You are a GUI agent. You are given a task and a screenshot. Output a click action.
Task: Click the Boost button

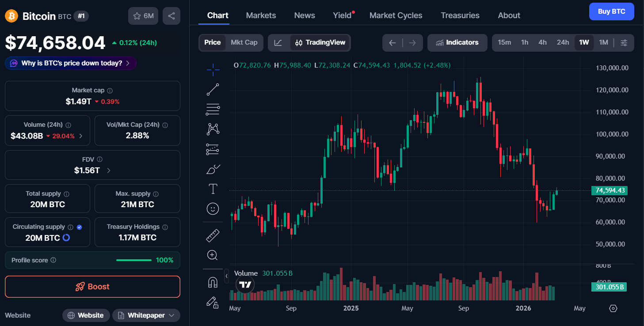[x=92, y=287]
